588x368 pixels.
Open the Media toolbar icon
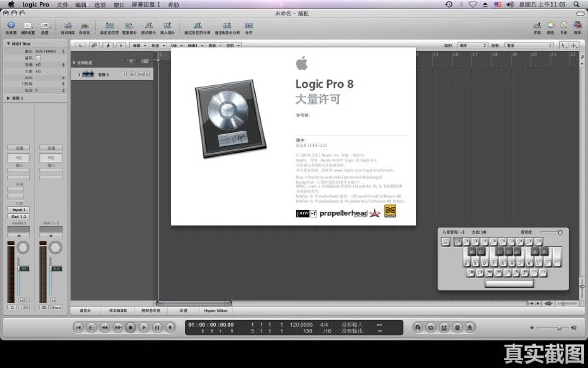577,26
